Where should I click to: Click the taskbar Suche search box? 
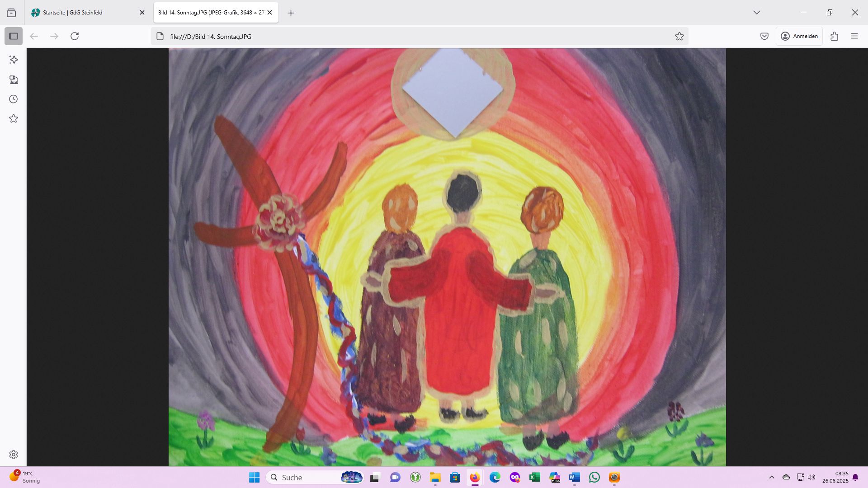tap(315, 478)
